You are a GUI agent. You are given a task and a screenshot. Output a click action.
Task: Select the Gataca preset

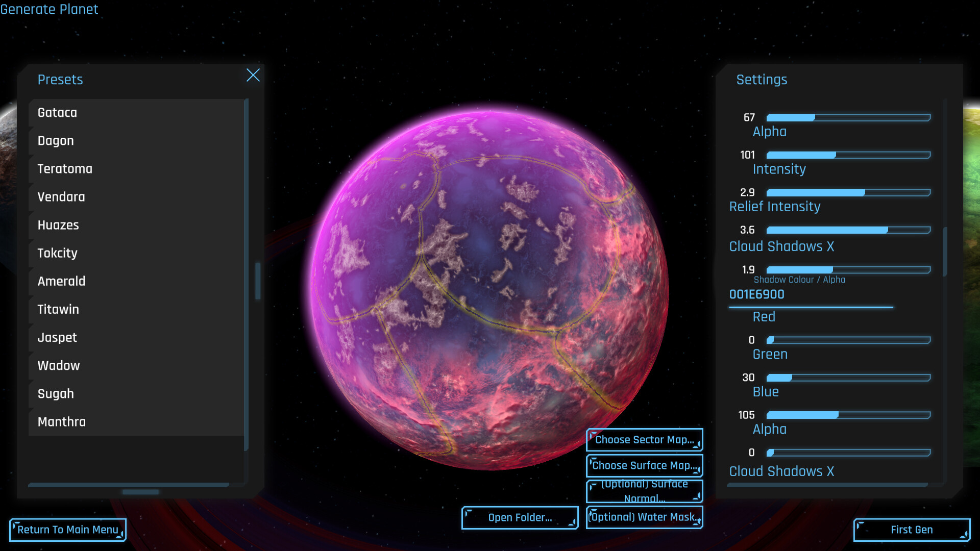click(x=57, y=113)
